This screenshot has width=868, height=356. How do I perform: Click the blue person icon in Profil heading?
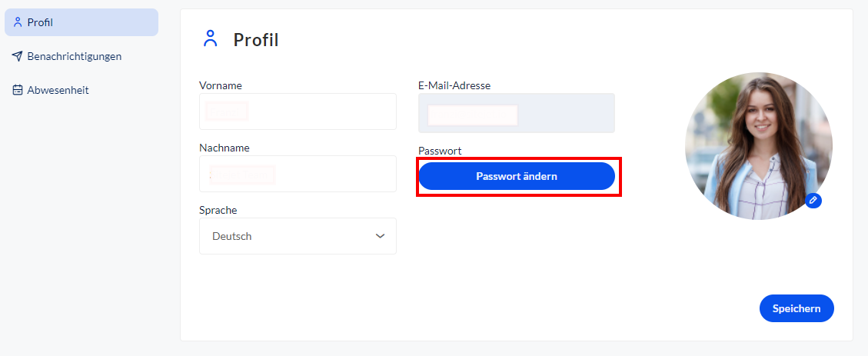click(211, 38)
